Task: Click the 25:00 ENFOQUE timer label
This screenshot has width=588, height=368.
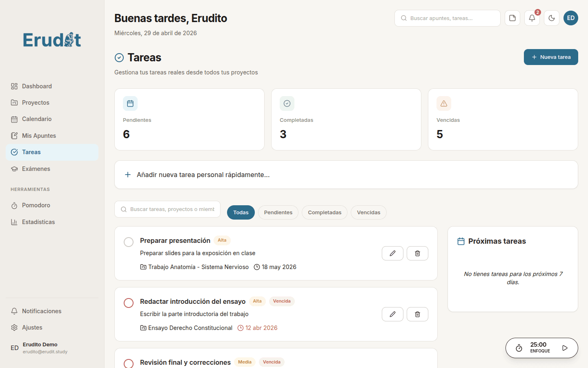Action: point(540,348)
